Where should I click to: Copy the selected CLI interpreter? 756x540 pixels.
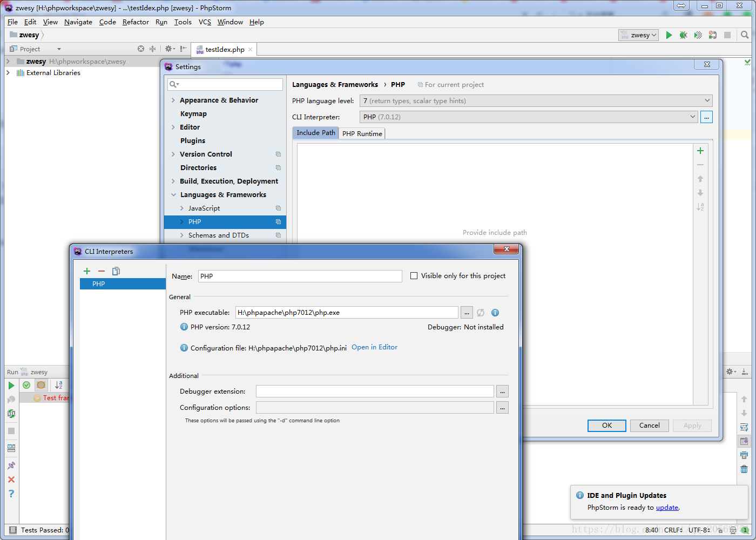tap(116, 271)
